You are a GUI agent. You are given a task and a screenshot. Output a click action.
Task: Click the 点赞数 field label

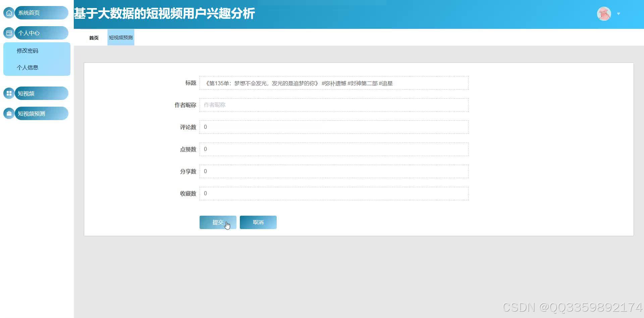(x=188, y=149)
